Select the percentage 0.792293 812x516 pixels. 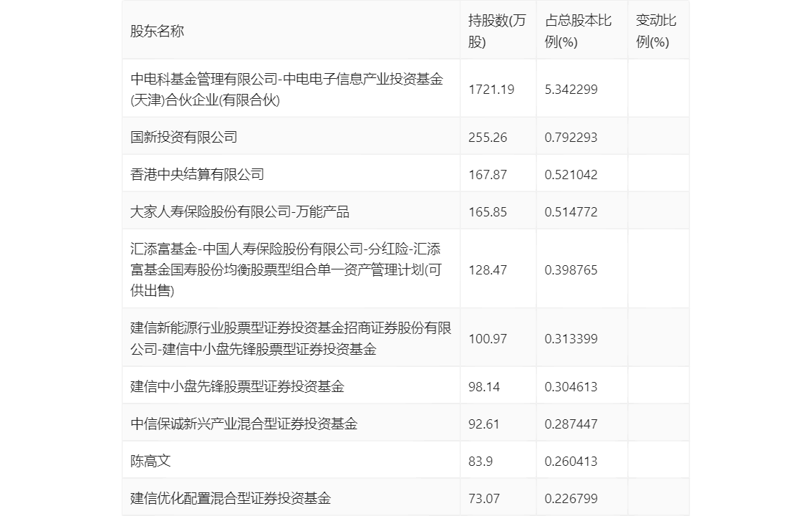[x=571, y=138]
